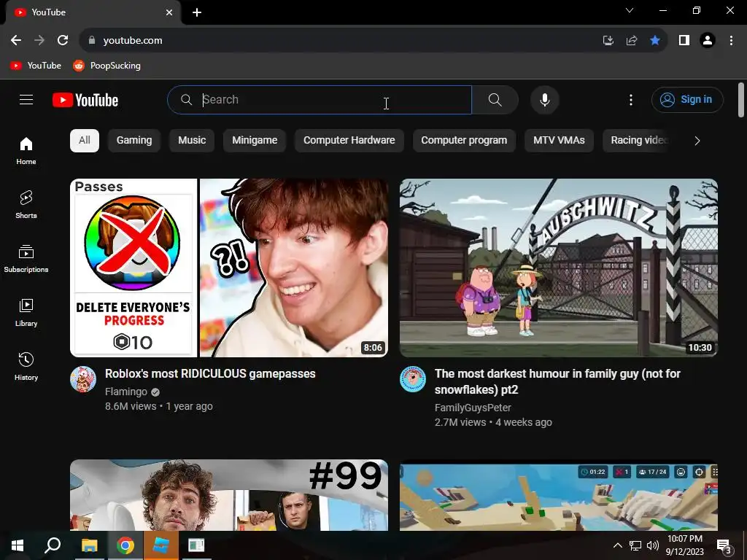
Task: View site information lock icon
Action: (92, 41)
